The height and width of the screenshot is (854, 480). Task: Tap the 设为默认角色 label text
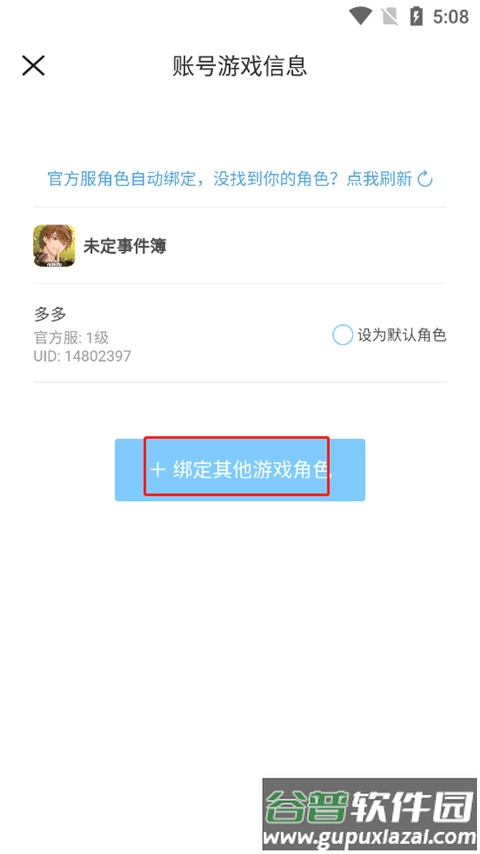(402, 335)
